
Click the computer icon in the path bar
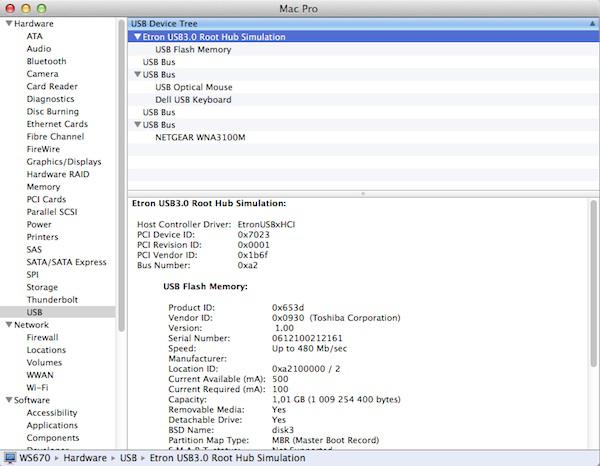[x=9, y=457]
